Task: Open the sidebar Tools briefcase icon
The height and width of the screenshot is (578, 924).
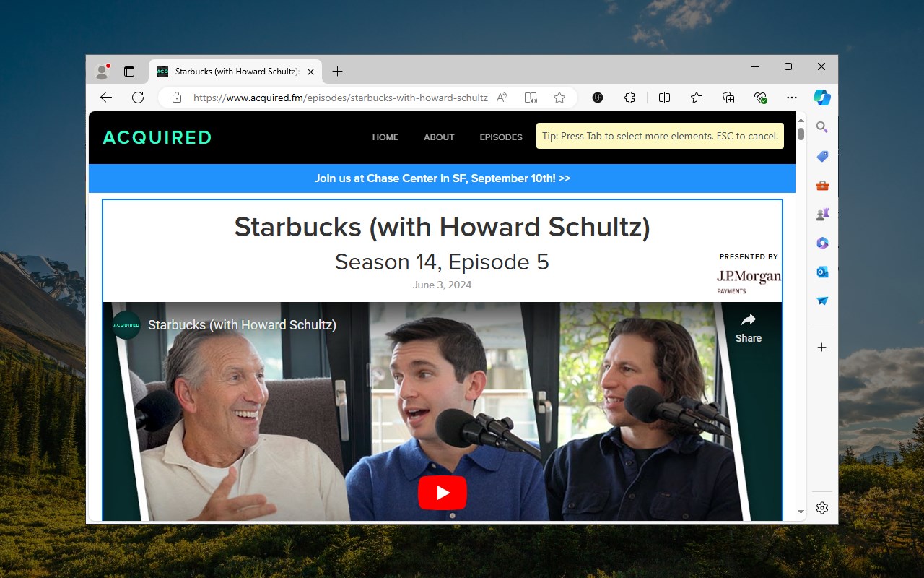Action: 822,186
